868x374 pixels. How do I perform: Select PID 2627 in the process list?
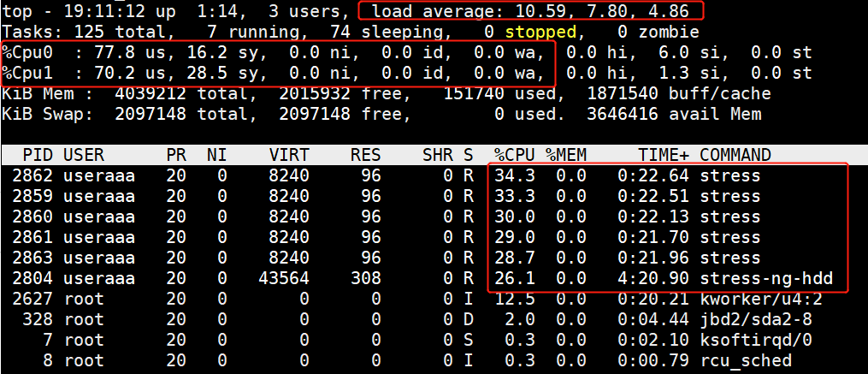click(x=32, y=300)
